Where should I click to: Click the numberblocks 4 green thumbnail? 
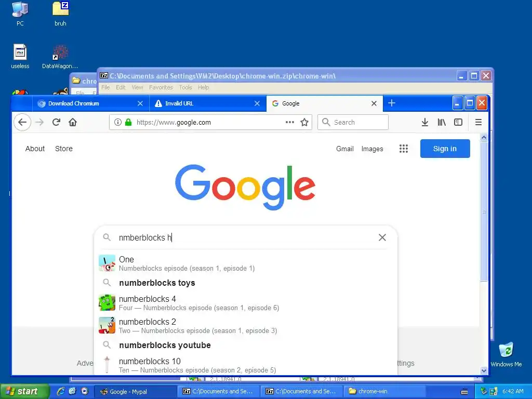(x=107, y=303)
